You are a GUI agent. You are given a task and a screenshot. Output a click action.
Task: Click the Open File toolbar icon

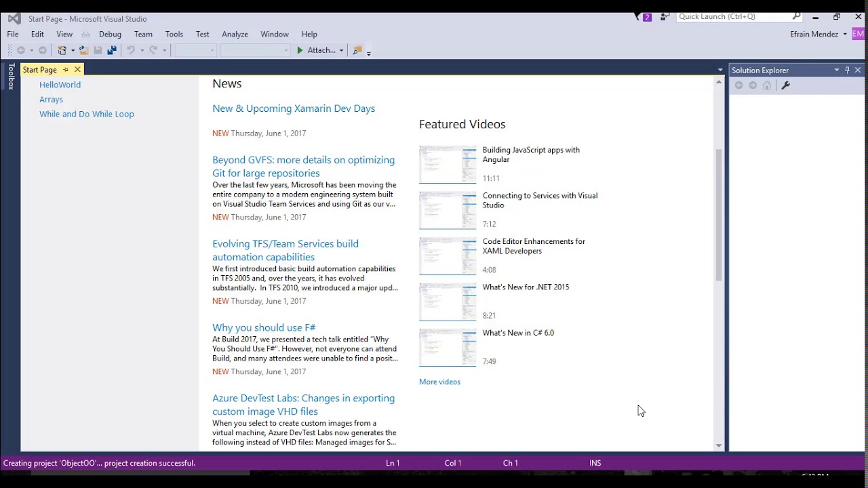[83, 50]
